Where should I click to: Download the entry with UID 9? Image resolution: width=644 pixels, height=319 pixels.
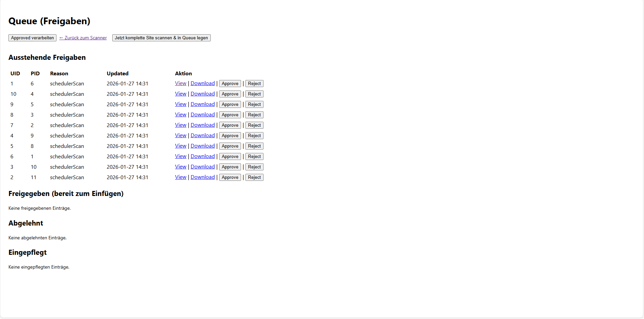click(202, 104)
